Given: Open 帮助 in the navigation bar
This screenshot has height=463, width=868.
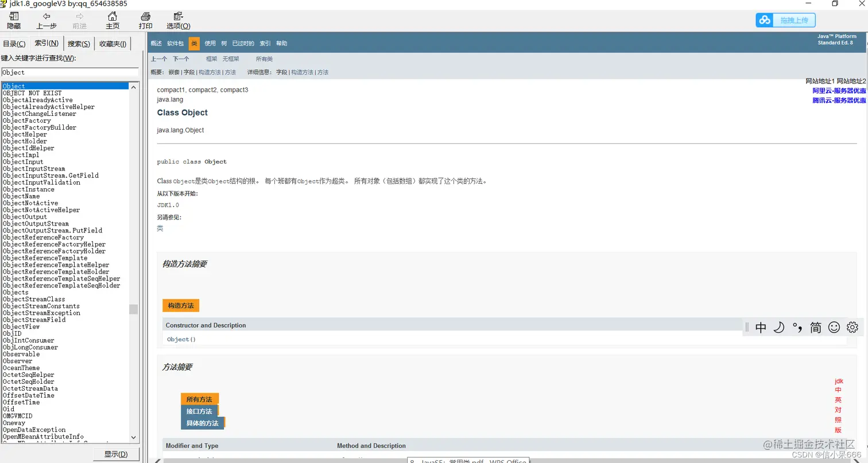Looking at the screenshot, I should click(281, 44).
